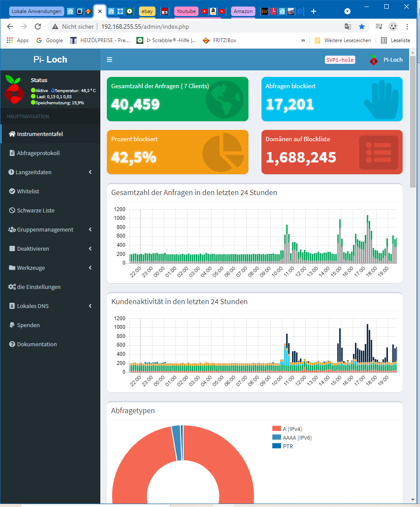Click the browser forward arrow
This screenshot has height=507, width=420.
[x=24, y=27]
